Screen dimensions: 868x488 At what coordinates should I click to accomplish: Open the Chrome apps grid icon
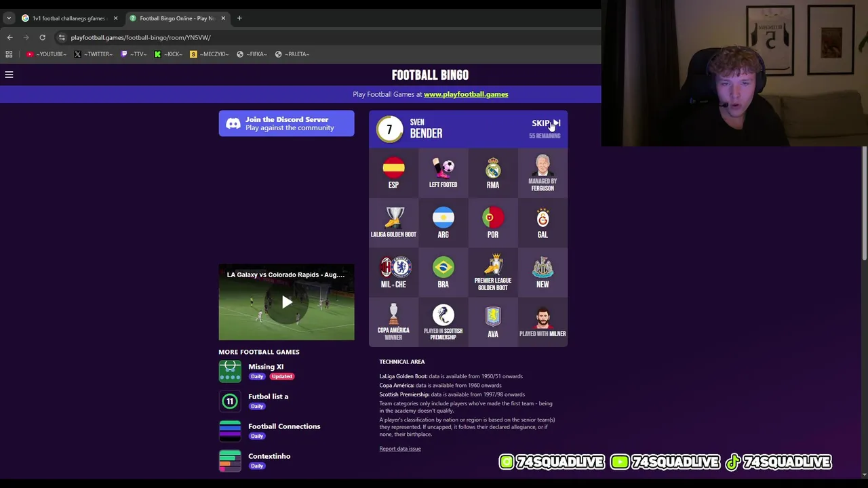coord(9,54)
